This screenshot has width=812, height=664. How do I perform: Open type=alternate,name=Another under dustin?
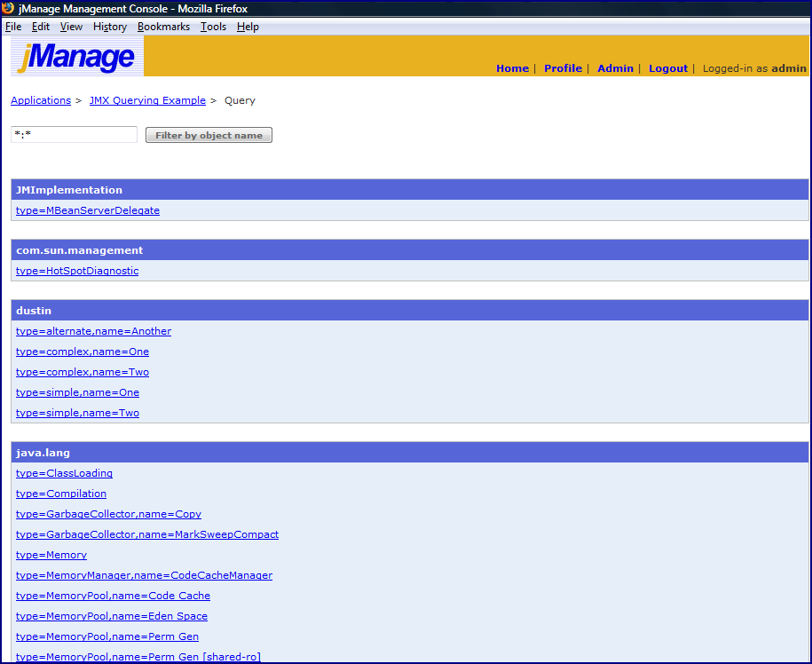tap(93, 330)
